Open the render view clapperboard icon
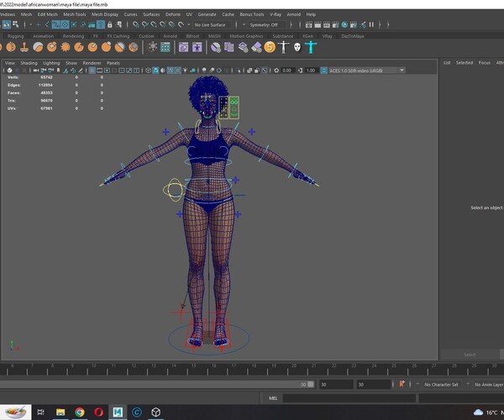504x420 pixels. tap(308, 24)
